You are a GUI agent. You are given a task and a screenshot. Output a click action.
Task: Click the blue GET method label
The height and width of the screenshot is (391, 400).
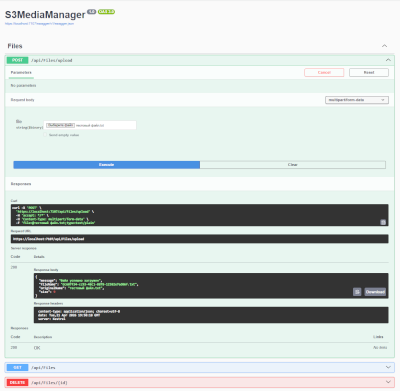17,367
